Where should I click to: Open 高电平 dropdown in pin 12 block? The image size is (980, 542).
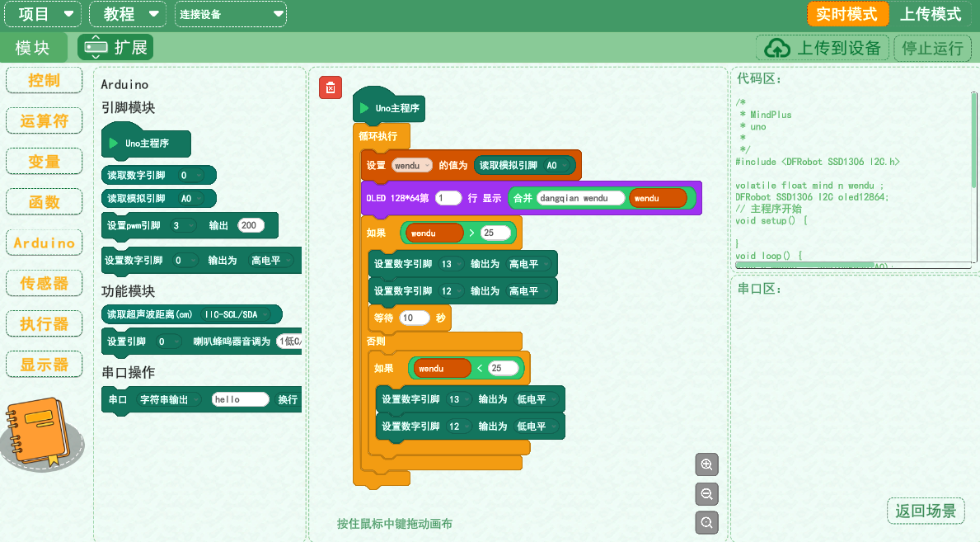click(529, 291)
